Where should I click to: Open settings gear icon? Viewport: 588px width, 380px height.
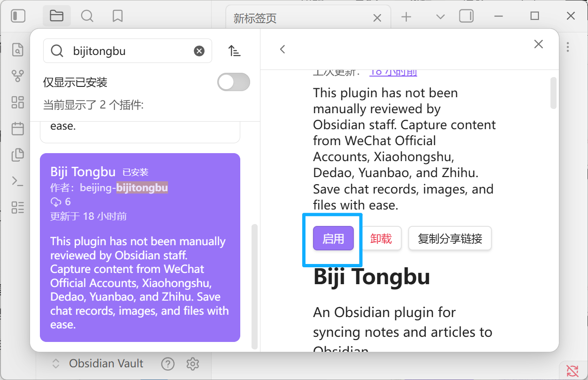click(192, 364)
